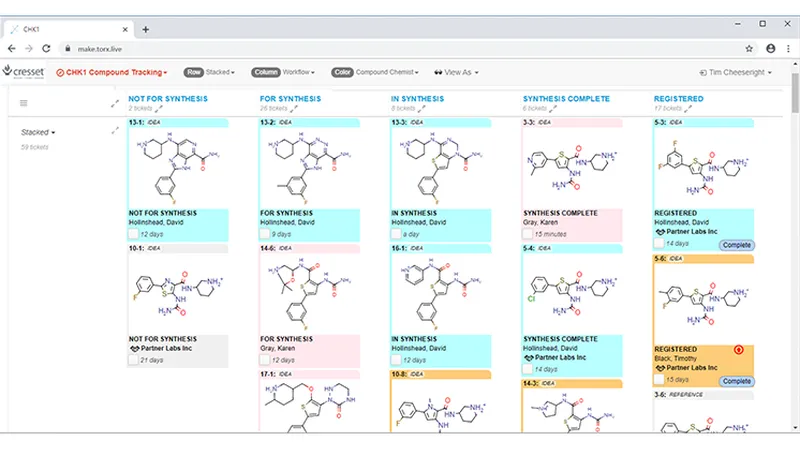Open the hamburger menu in sidebar
The width and height of the screenshot is (800, 450).
(x=23, y=103)
